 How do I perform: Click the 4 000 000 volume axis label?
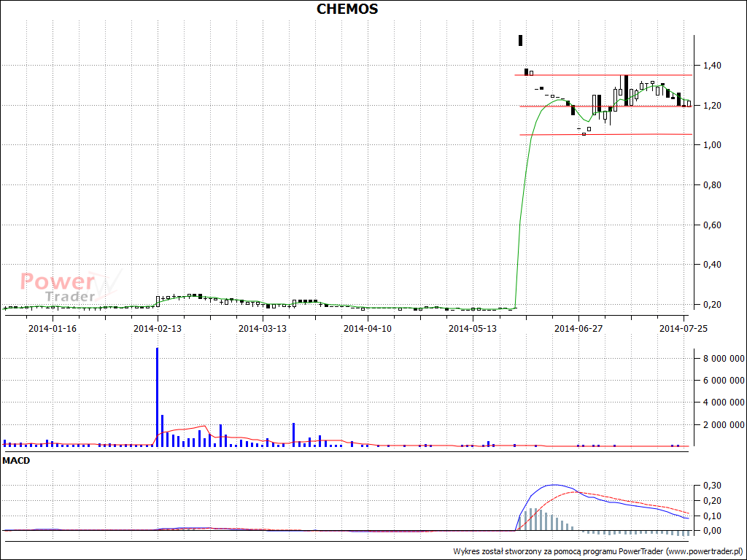[724, 402]
